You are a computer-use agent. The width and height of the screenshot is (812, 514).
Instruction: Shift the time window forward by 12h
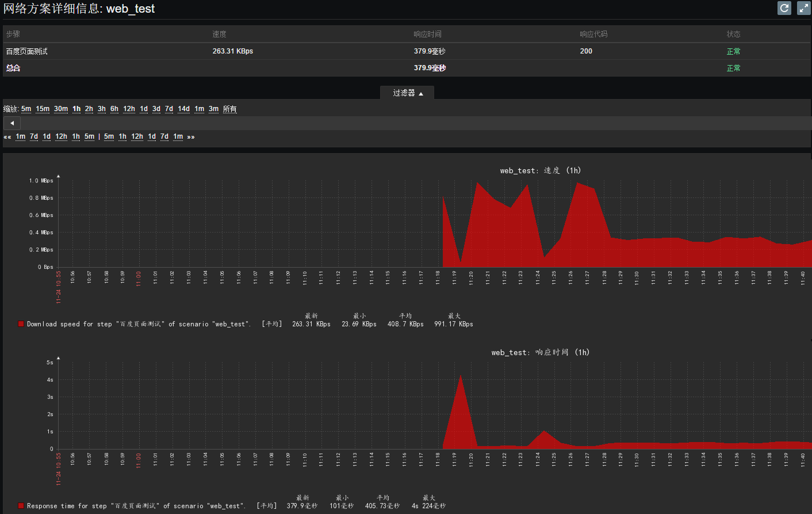(137, 136)
